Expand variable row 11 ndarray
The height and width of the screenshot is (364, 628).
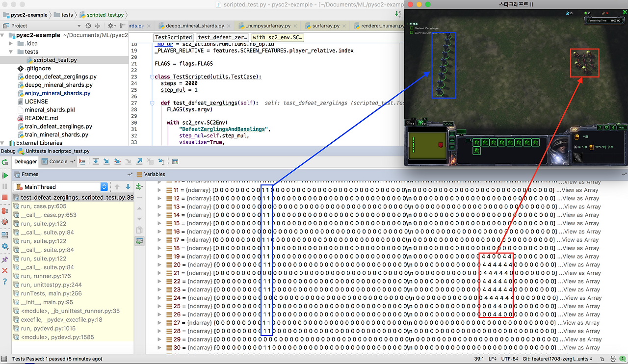[159, 190]
